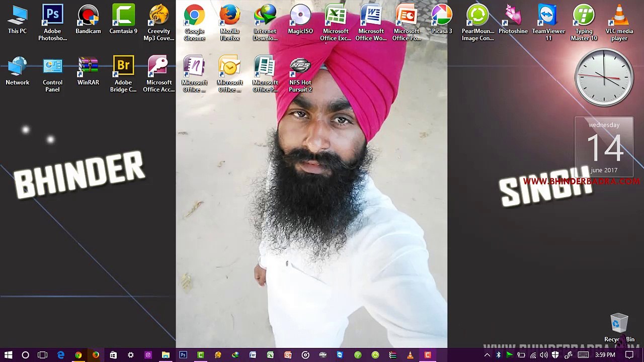This screenshot has height=362, width=644.
Task: Select the Microsoft Office Publisher desktop shortcut
Action: (x=265, y=75)
